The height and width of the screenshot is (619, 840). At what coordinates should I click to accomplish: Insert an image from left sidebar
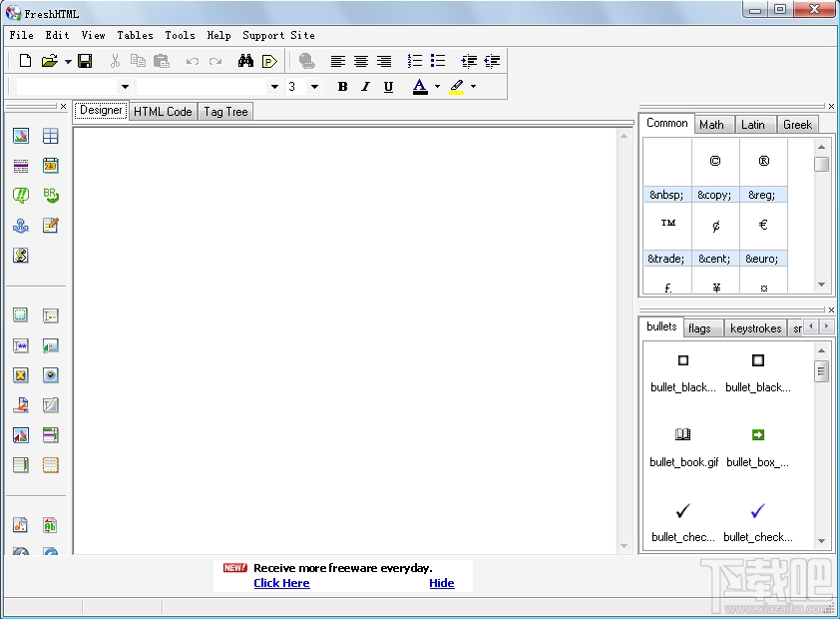(21, 136)
